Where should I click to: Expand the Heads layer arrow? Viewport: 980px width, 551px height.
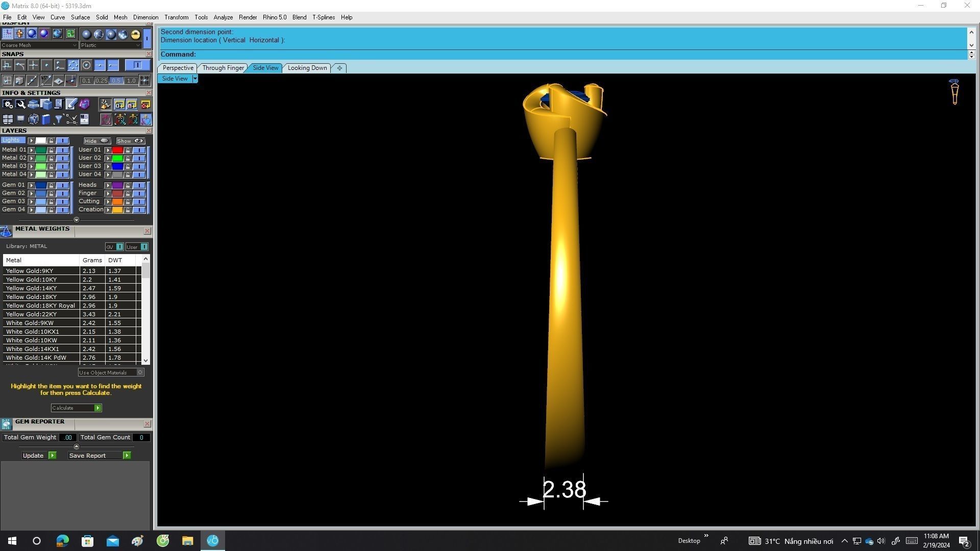pos(108,185)
